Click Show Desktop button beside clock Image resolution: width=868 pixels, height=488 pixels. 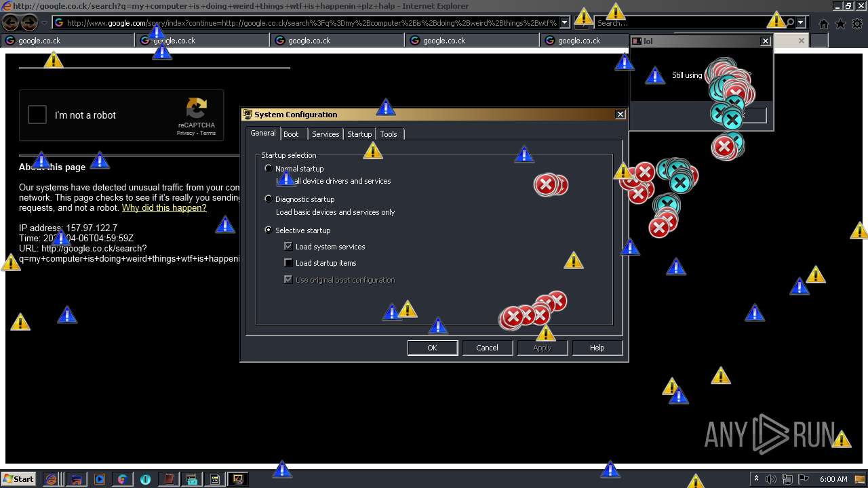[860, 479]
